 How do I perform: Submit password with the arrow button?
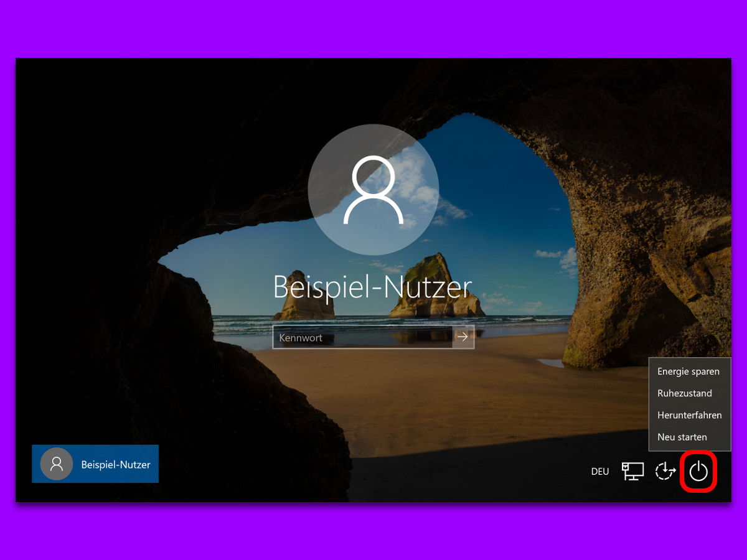[463, 337]
